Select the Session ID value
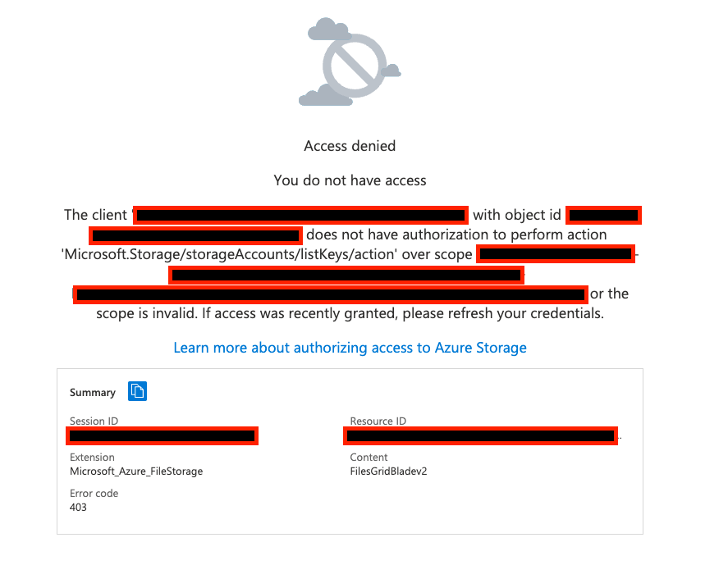Image resolution: width=728 pixels, height=565 pixels. [162, 435]
